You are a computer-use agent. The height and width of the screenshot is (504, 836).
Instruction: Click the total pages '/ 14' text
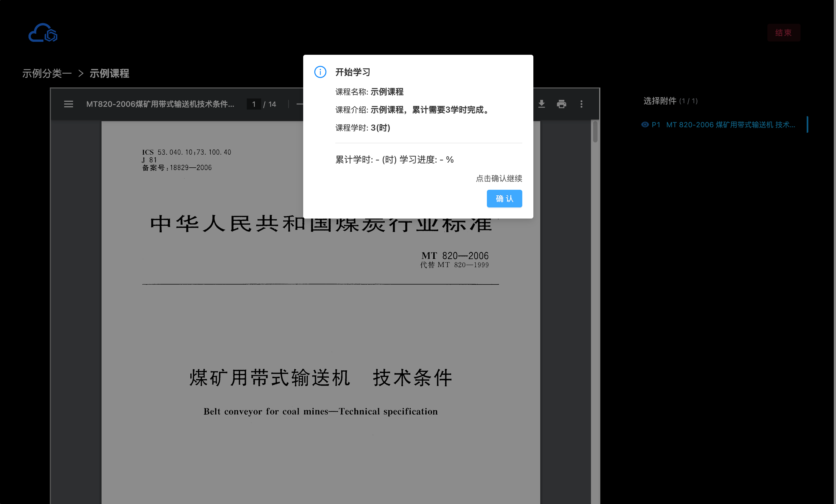[270, 104]
